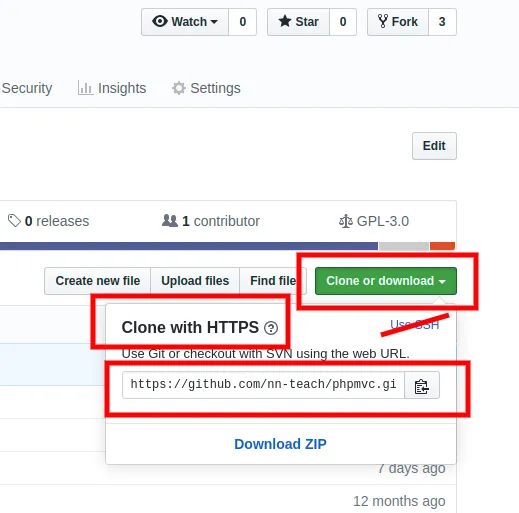Click the star icon to star repository
The image size is (519, 513).
285,21
